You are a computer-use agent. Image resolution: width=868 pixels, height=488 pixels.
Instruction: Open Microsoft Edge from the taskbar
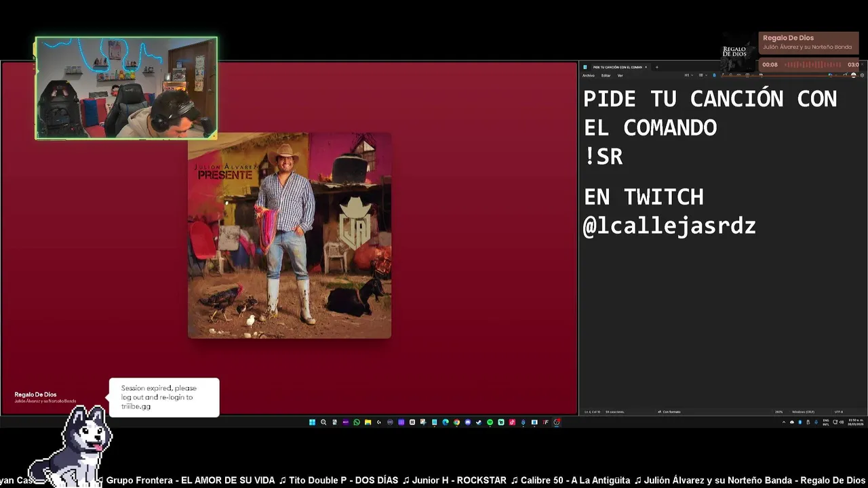[x=446, y=422]
